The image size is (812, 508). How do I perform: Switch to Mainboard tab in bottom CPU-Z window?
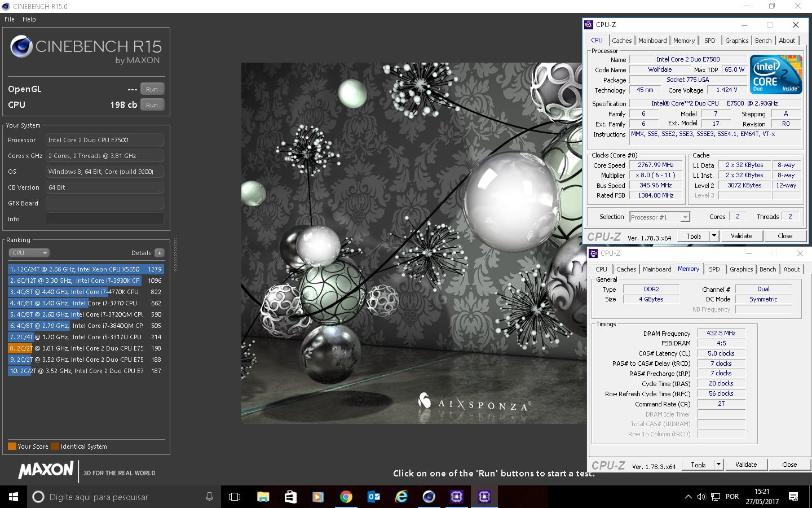[657, 269]
